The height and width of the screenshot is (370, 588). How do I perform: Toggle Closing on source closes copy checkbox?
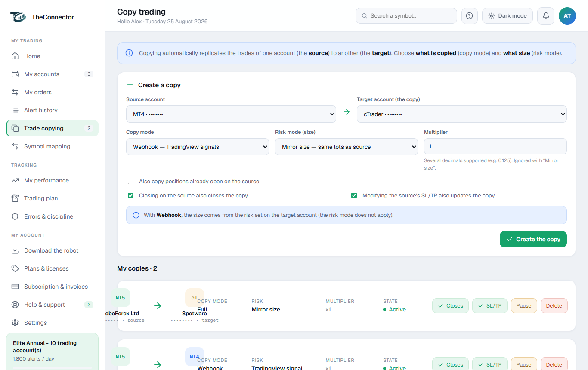pos(131,196)
